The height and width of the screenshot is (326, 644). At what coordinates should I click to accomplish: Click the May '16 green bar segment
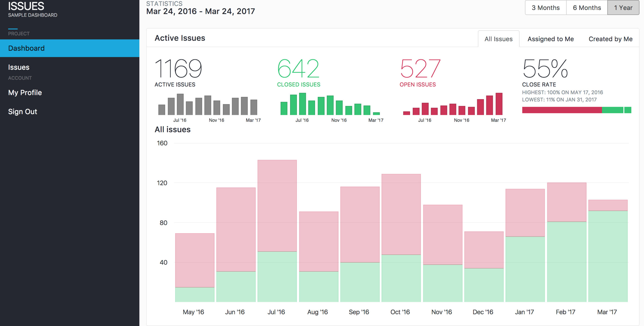tap(194, 294)
